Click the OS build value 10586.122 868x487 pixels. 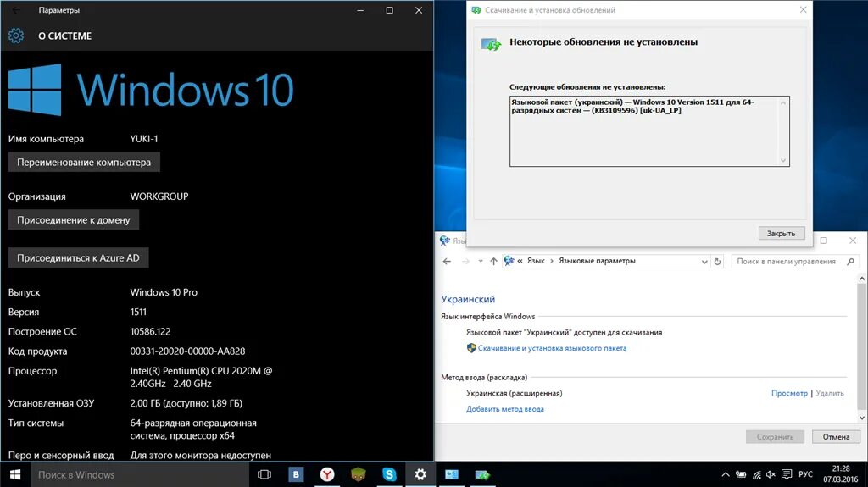click(x=151, y=331)
